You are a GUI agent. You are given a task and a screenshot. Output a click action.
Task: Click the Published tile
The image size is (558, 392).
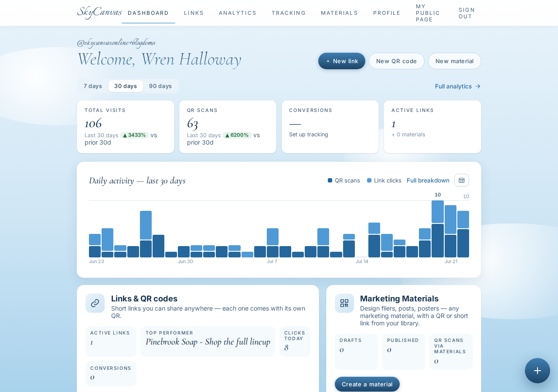(403, 351)
